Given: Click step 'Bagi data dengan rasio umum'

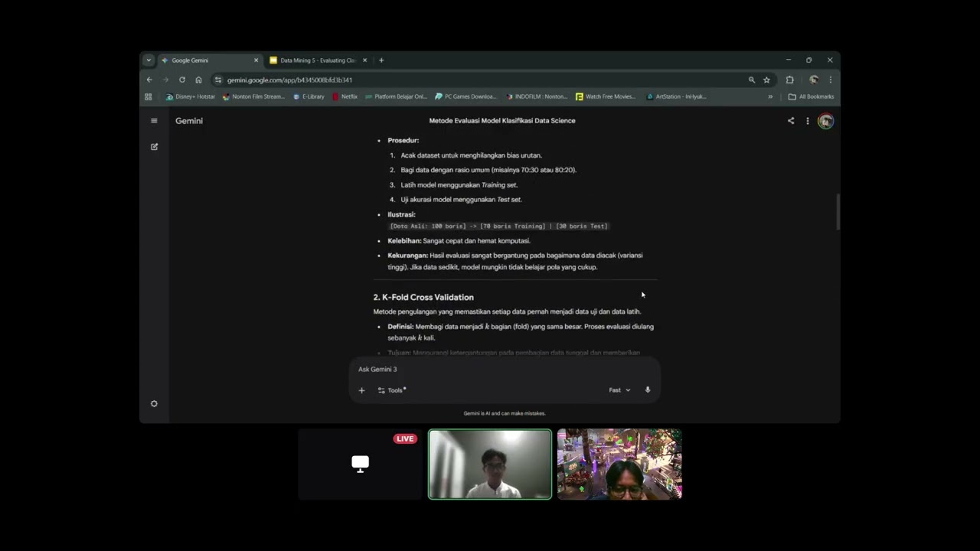Looking at the screenshot, I should click(488, 170).
